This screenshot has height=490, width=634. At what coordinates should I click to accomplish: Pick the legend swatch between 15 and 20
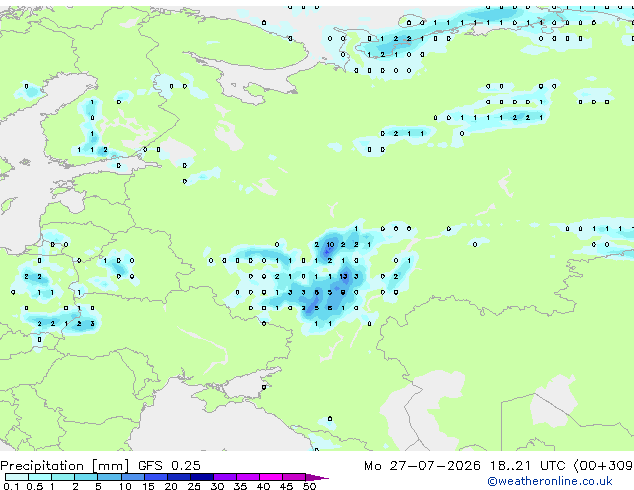(156, 477)
